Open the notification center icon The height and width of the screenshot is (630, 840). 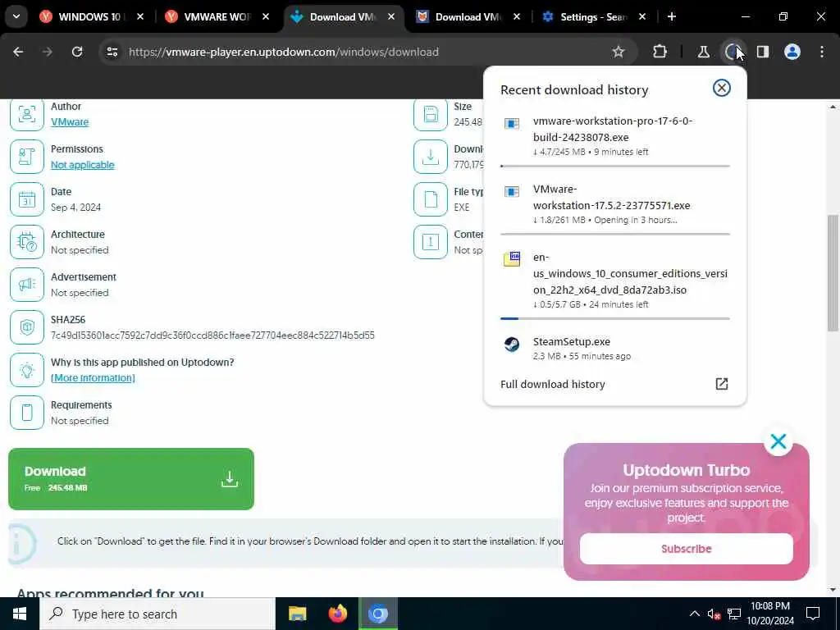pyautogui.click(x=813, y=614)
